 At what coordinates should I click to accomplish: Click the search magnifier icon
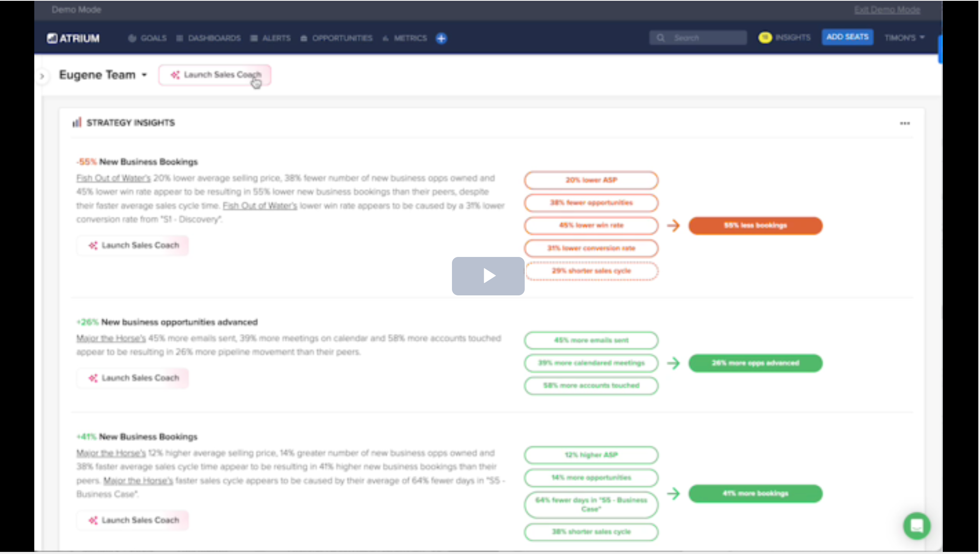click(661, 38)
